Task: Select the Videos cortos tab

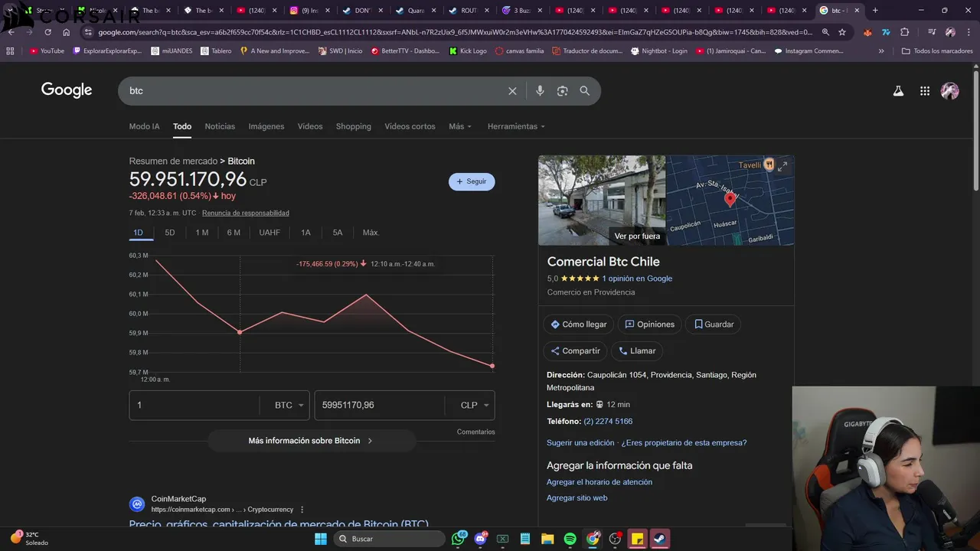Action: tap(410, 126)
